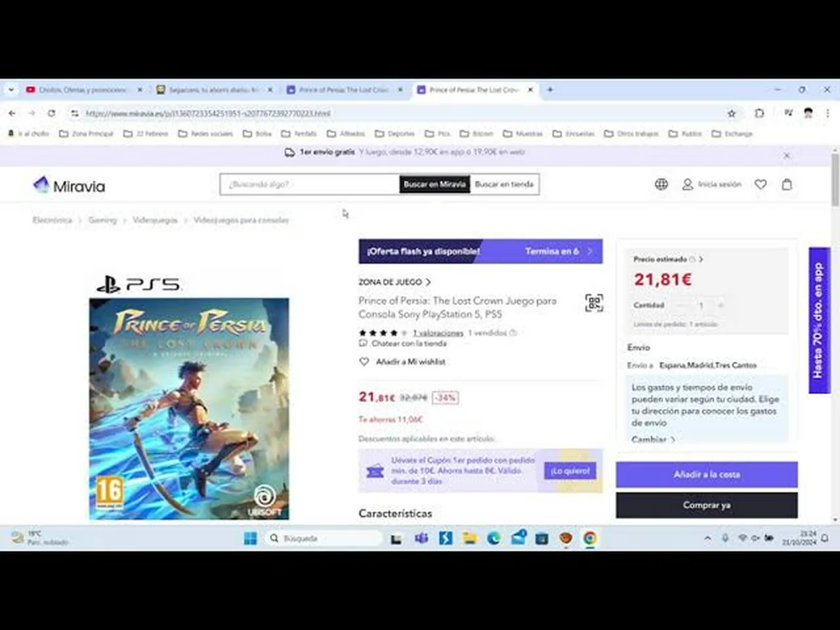Click the Buscar en Miravia button
Image resolution: width=840 pixels, height=630 pixels.
(434, 184)
